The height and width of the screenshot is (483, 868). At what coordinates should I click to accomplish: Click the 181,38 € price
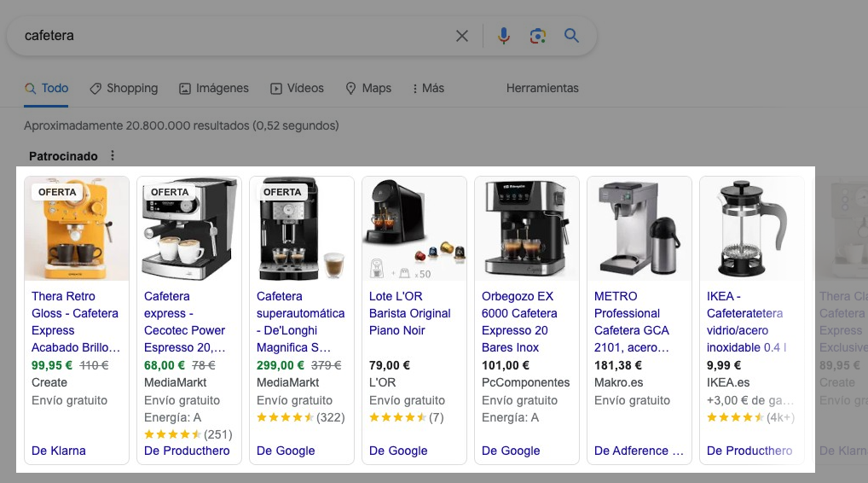tap(618, 365)
